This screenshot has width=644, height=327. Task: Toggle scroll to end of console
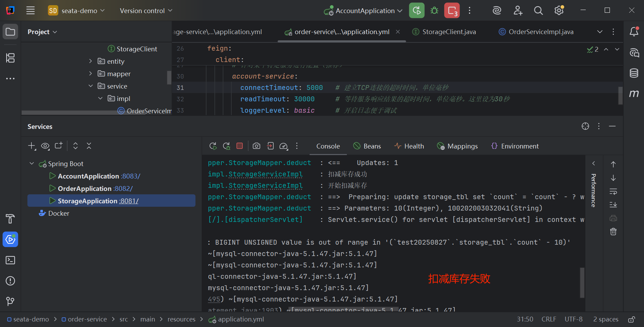pos(613,205)
